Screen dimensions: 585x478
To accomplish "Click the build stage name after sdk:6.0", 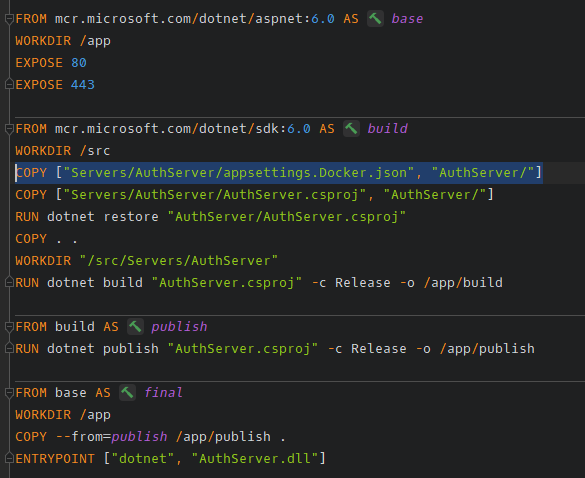I will [x=387, y=129].
